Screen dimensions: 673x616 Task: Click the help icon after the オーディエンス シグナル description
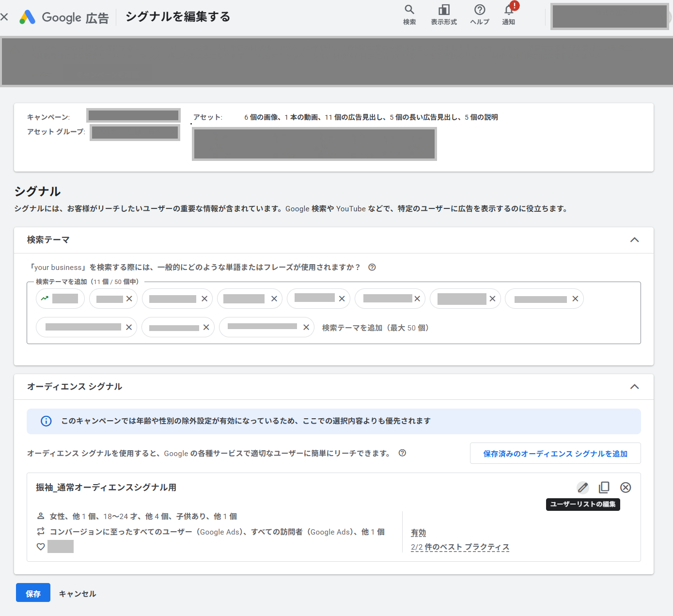pos(402,453)
